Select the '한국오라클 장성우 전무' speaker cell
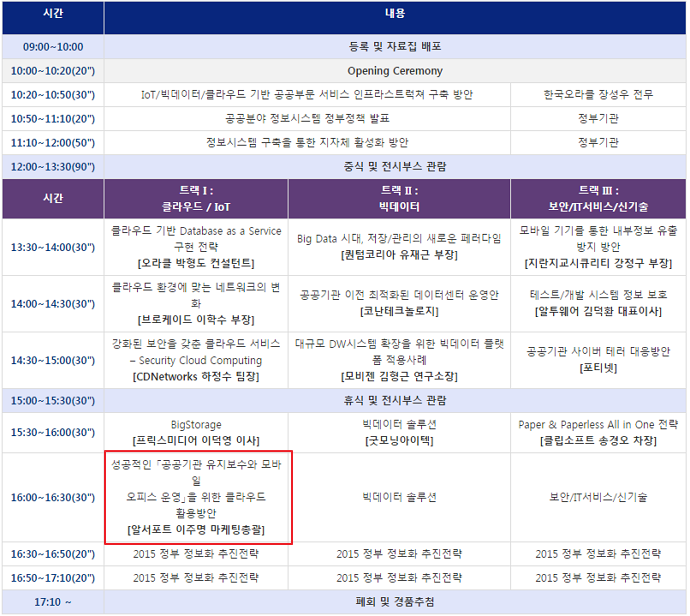 pos(598,95)
